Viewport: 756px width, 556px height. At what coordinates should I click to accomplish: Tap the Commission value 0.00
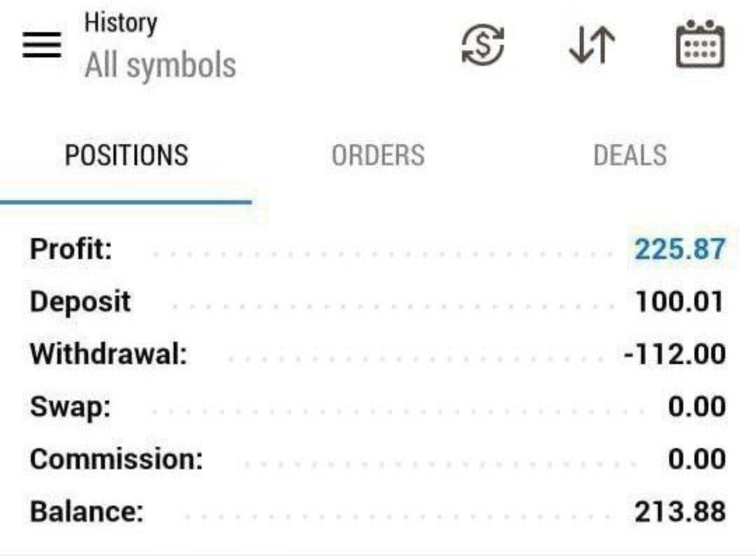click(696, 459)
